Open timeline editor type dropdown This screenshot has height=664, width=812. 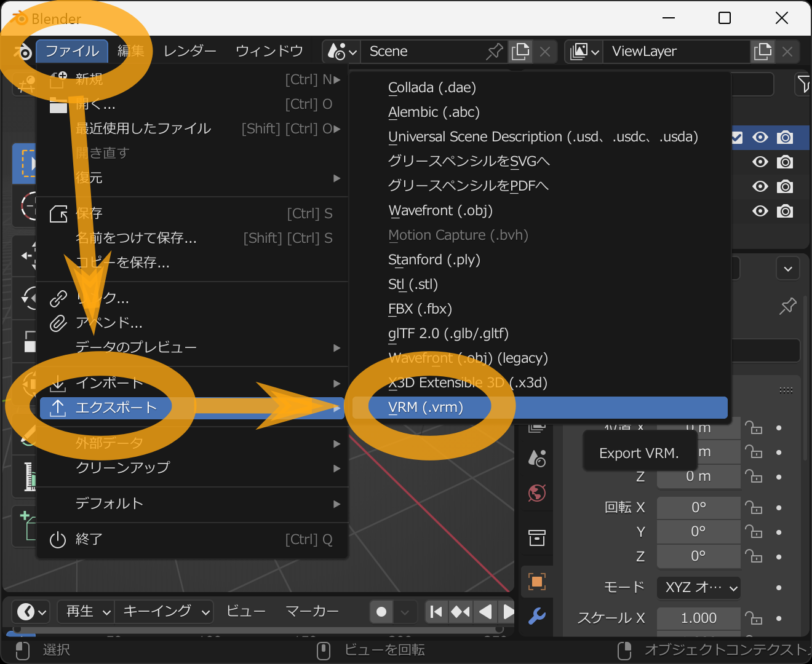point(31,612)
